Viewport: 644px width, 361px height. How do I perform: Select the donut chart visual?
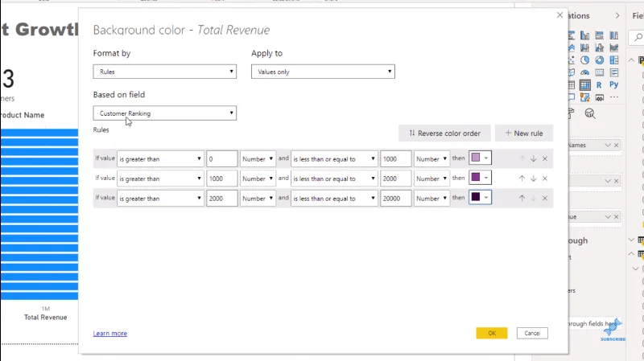599,59
